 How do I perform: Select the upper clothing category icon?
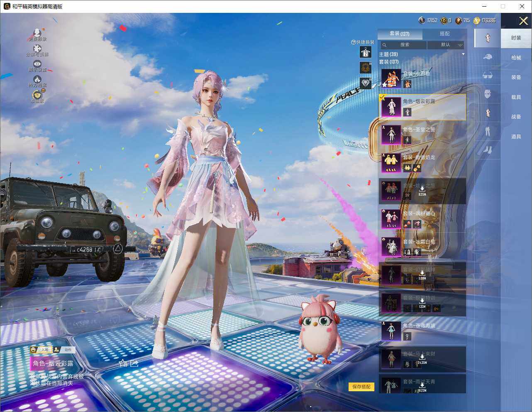click(x=488, y=113)
